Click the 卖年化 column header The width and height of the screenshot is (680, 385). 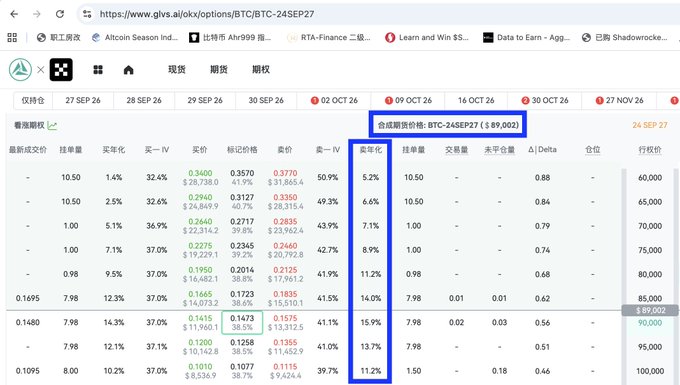(371, 150)
